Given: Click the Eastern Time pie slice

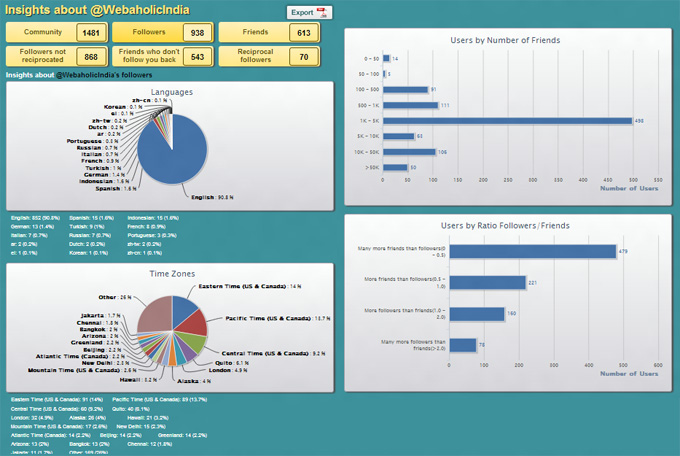Looking at the screenshot, I should pyautogui.click(x=183, y=309).
